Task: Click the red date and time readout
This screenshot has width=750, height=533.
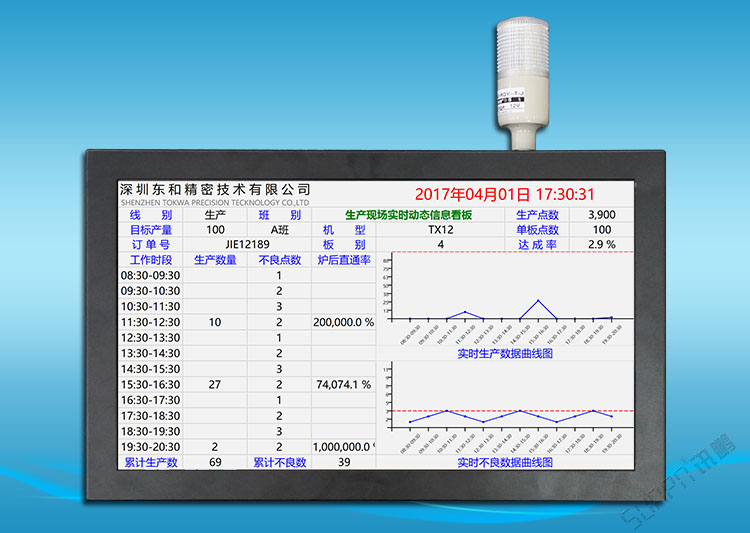Action: click(x=504, y=195)
